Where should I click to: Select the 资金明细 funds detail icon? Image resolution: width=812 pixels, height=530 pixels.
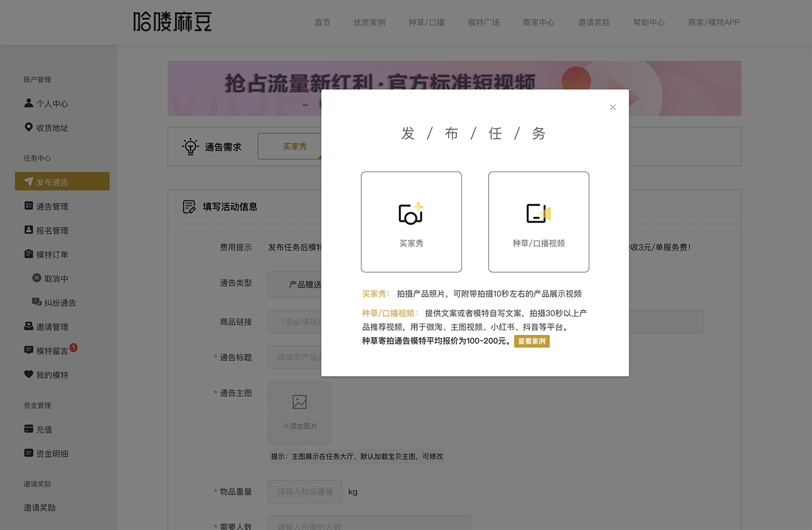(x=28, y=453)
